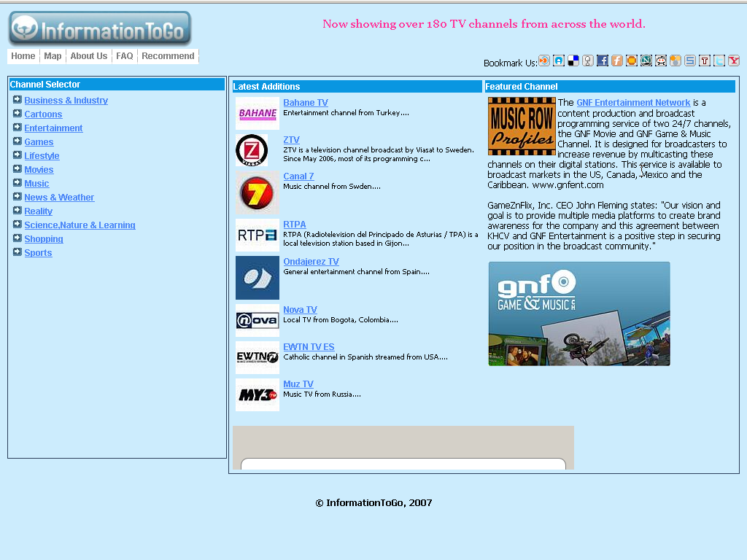The height and width of the screenshot is (560, 747).
Task: Bookmark the page on Delicious
Action: pos(573,61)
